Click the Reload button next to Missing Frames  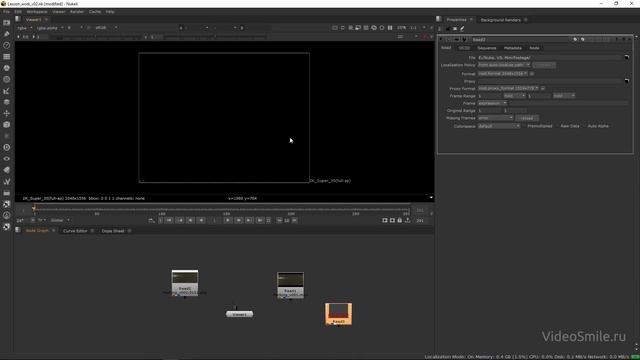click(x=527, y=118)
